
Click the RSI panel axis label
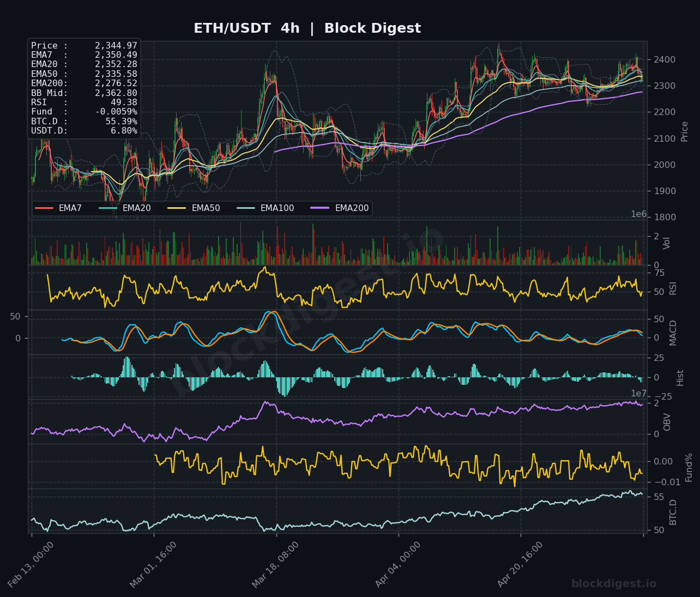673,288
